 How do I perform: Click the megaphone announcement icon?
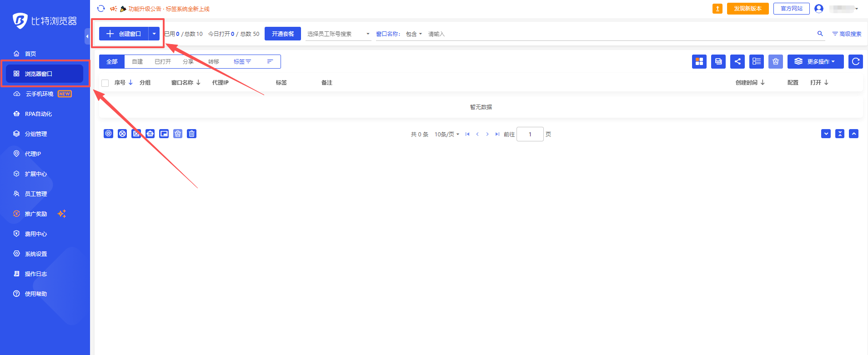114,9
